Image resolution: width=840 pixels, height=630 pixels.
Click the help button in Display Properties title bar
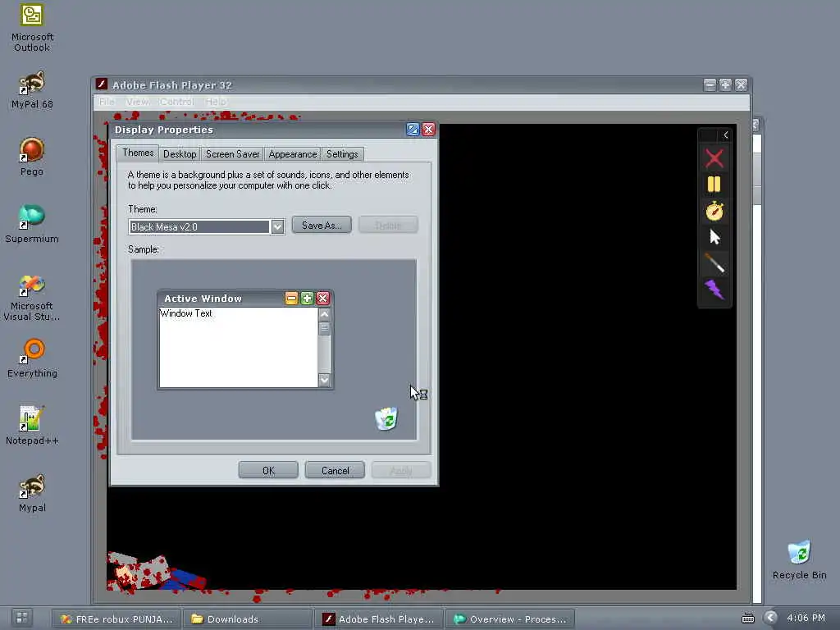pos(412,129)
